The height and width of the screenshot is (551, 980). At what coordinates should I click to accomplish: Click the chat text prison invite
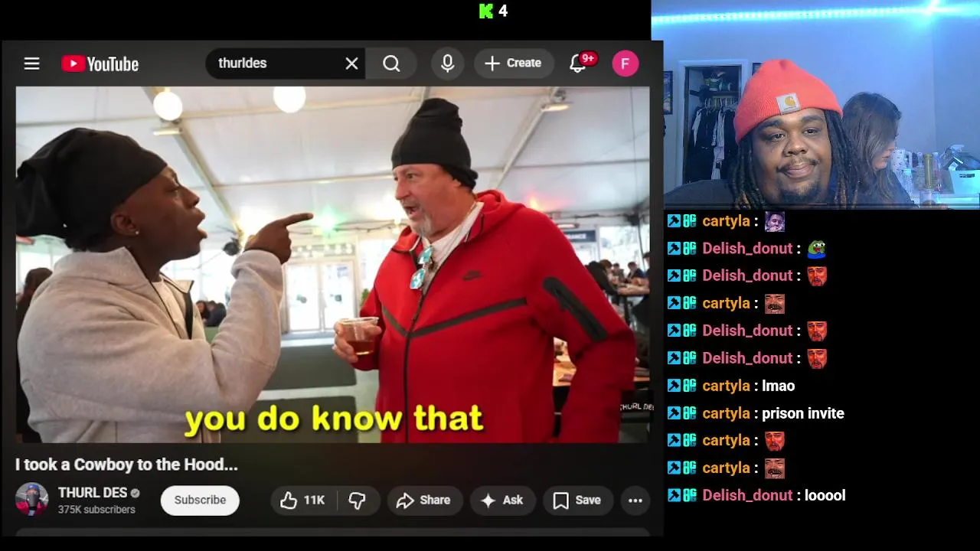(x=803, y=413)
